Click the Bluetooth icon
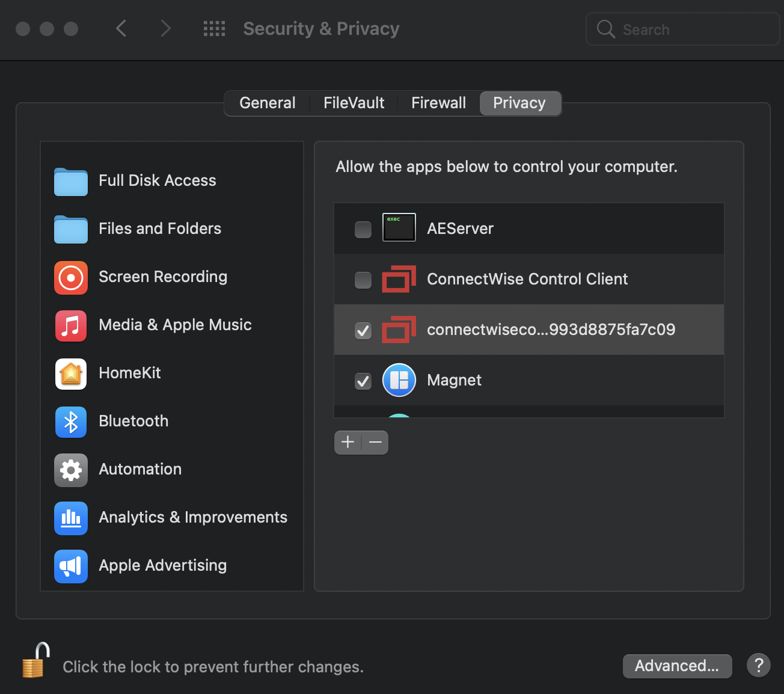Screen dimensions: 784x694 coord(71,422)
